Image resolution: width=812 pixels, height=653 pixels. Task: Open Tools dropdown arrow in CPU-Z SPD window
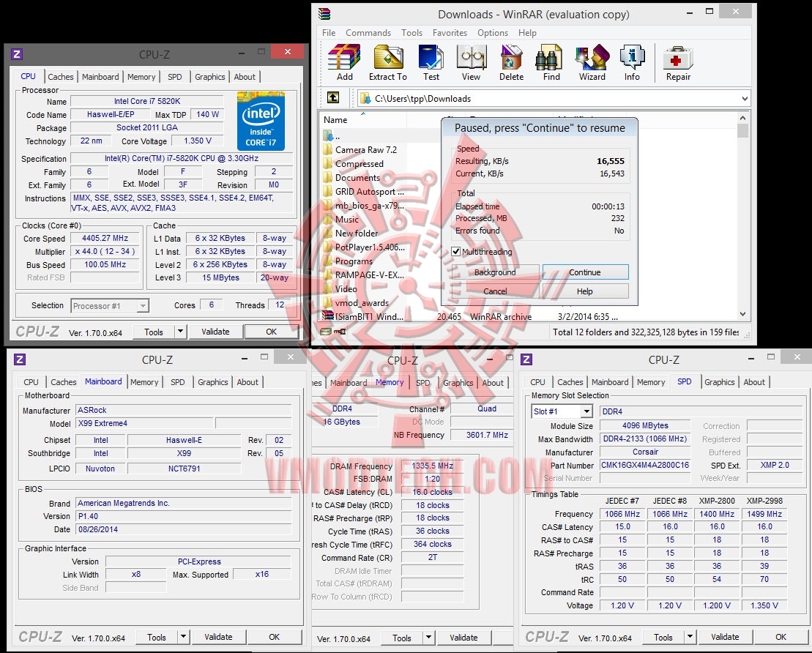pos(690,637)
